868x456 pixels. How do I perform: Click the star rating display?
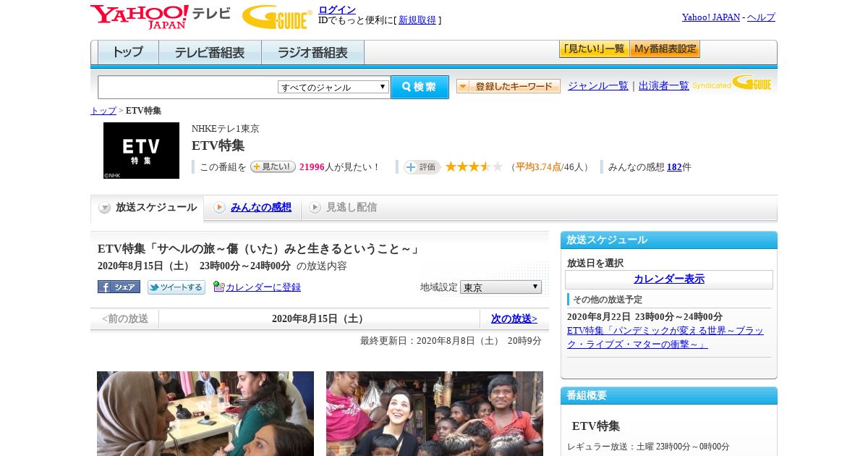click(x=474, y=167)
